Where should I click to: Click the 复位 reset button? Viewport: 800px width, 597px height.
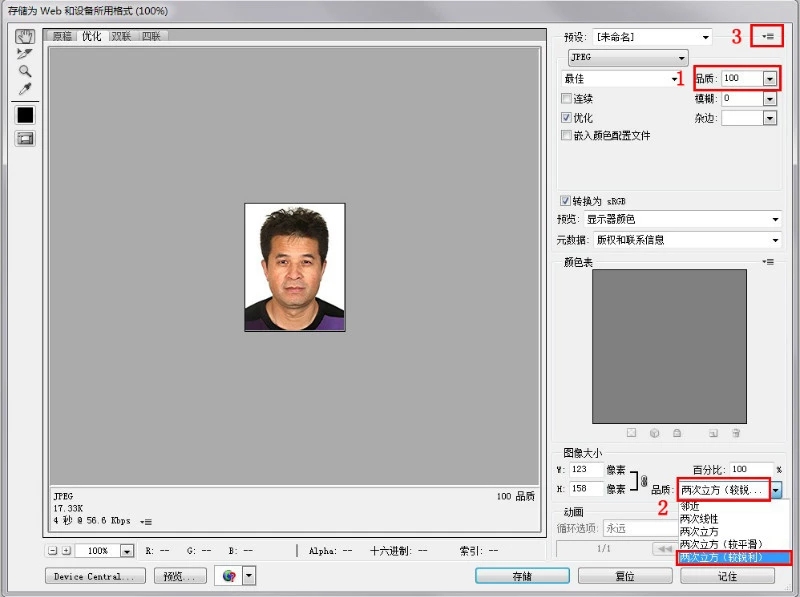click(625, 576)
